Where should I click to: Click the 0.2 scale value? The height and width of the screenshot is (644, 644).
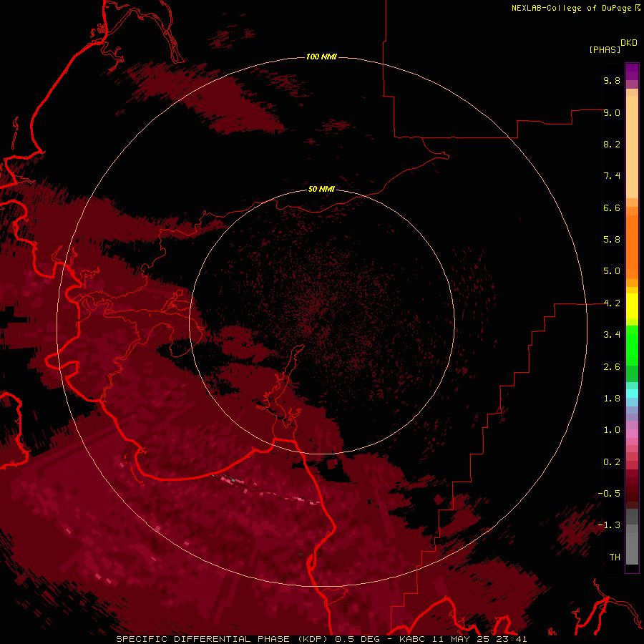pyautogui.click(x=612, y=462)
